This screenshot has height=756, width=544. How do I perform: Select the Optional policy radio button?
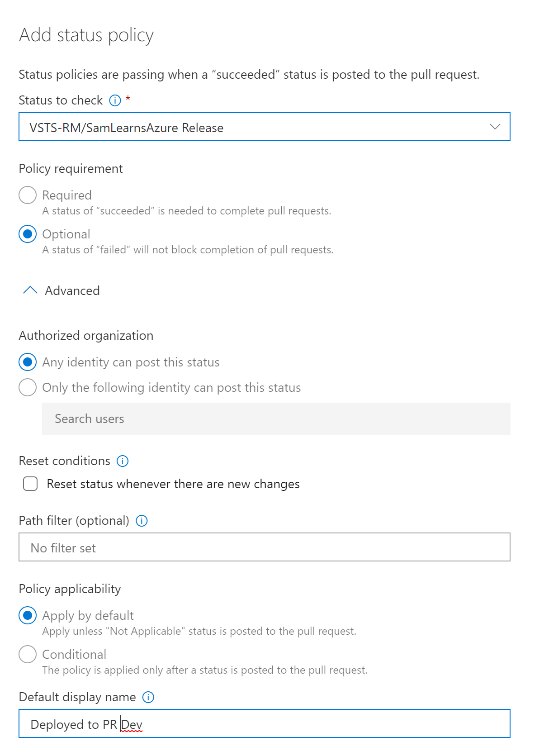click(x=28, y=234)
